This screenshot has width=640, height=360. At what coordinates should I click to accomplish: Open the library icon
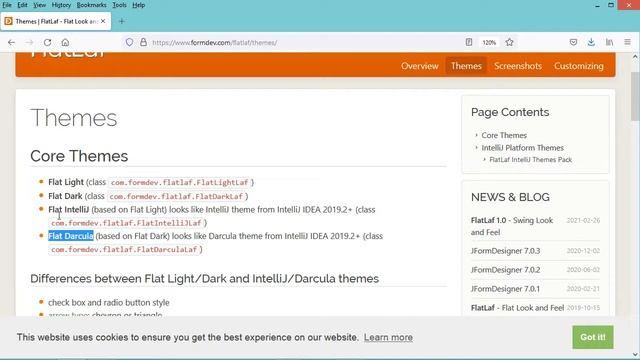click(609, 42)
